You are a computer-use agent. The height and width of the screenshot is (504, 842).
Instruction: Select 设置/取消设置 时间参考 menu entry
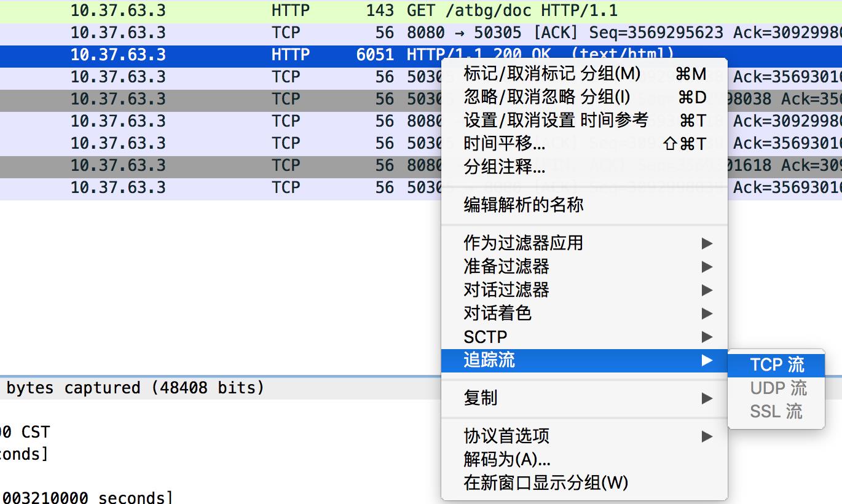coord(584,120)
